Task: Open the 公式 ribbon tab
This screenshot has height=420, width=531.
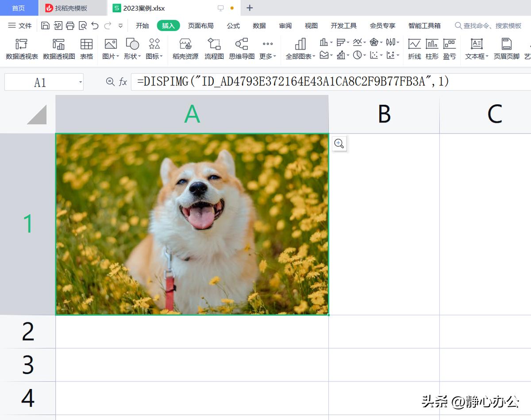Action: click(x=233, y=26)
